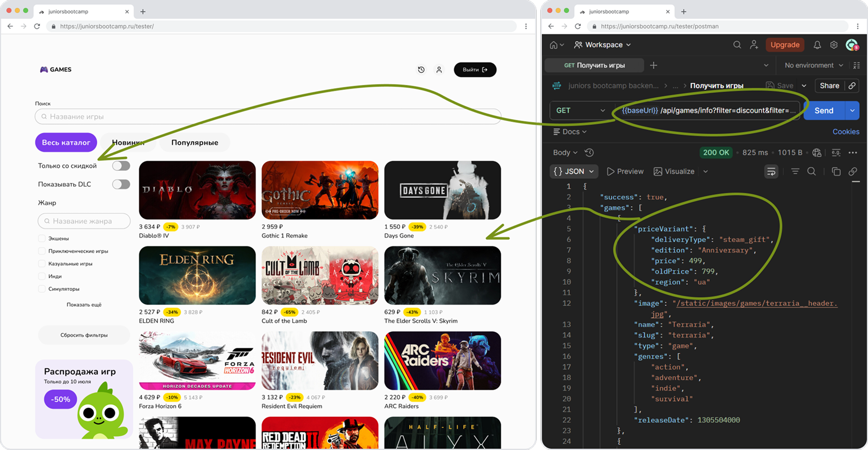
Task: Open the user profile icon next to Выйти
Action: [439, 70]
